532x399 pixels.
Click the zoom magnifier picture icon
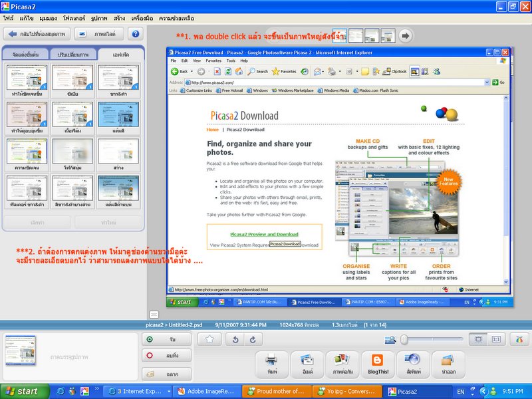point(390,340)
